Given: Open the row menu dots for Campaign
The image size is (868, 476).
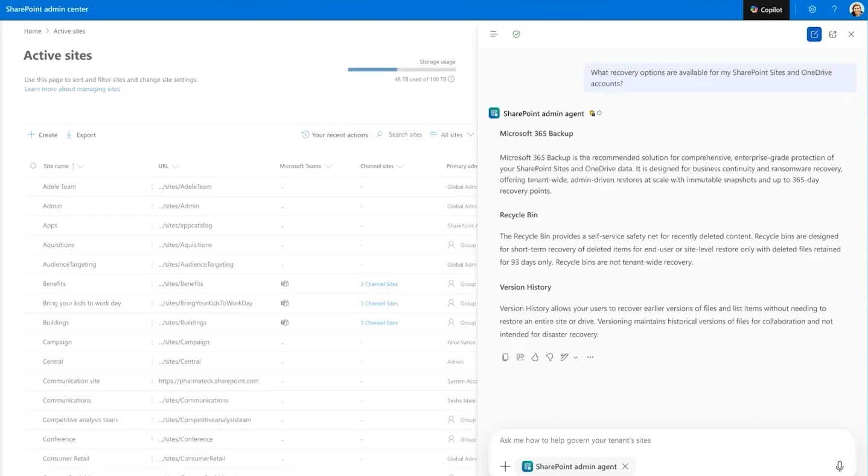Looking at the screenshot, I should click(x=152, y=342).
